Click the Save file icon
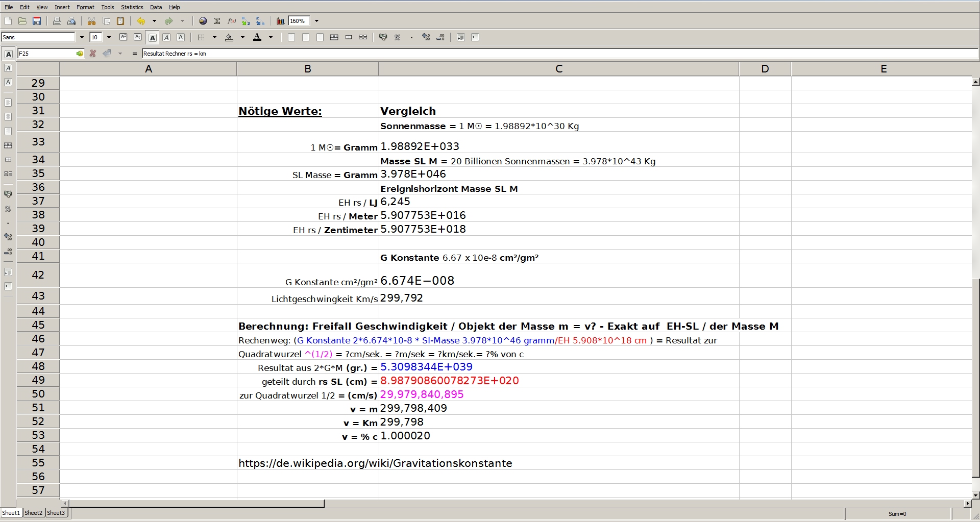The height and width of the screenshot is (522, 980). tap(37, 21)
